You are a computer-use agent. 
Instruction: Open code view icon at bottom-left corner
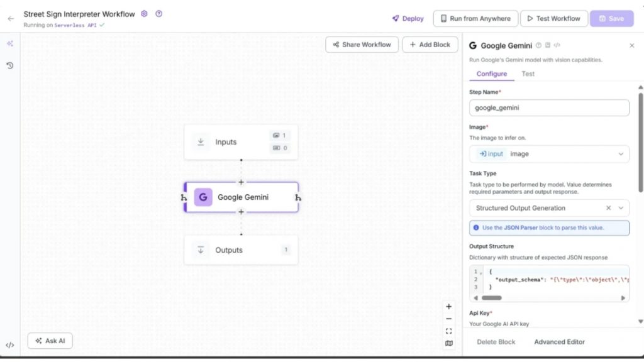point(10,345)
